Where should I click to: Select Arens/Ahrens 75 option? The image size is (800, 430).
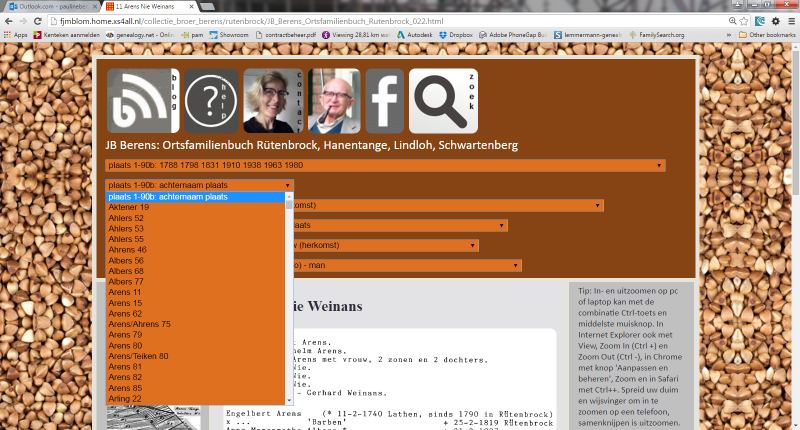pyautogui.click(x=195, y=324)
